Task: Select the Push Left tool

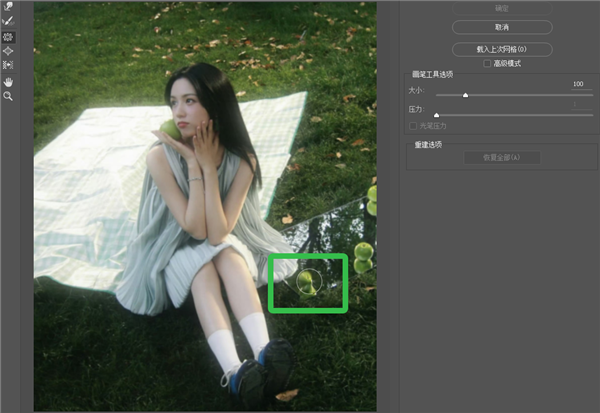Action: pos(8,65)
